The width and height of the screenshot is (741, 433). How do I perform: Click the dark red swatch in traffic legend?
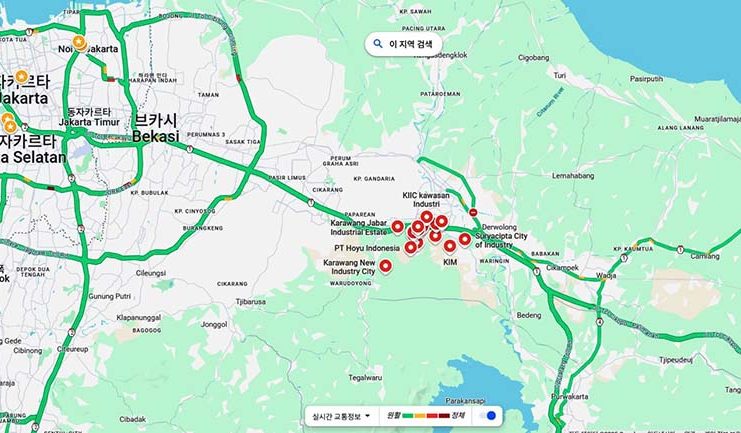coord(444,416)
